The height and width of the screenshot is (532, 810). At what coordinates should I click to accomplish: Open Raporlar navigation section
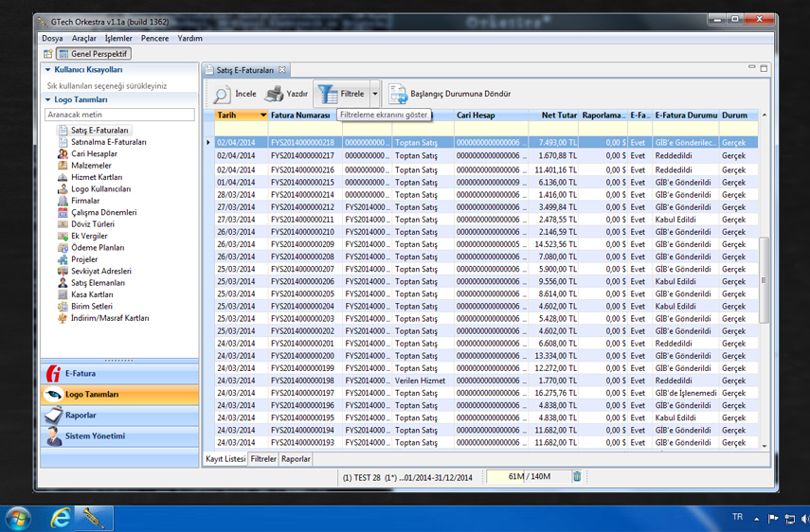tap(119, 416)
